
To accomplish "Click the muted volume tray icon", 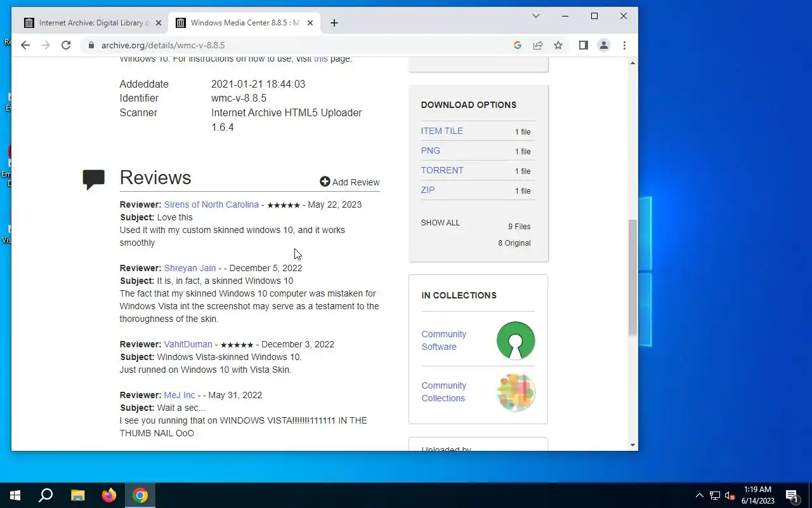I will pos(730,495).
